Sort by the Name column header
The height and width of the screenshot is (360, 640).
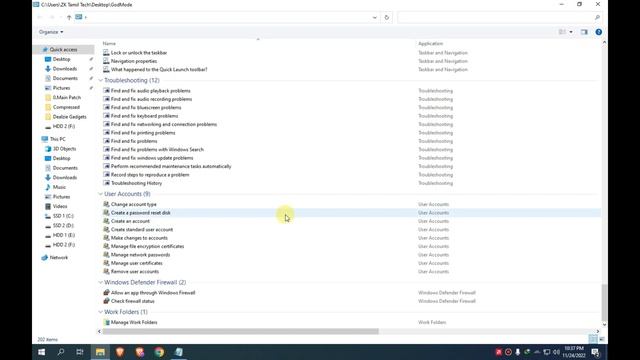point(109,43)
